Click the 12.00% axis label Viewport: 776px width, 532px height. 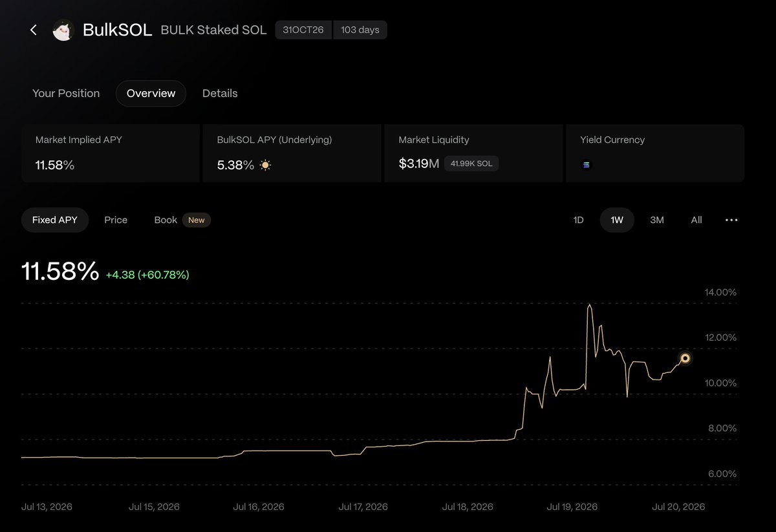[720, 337]
